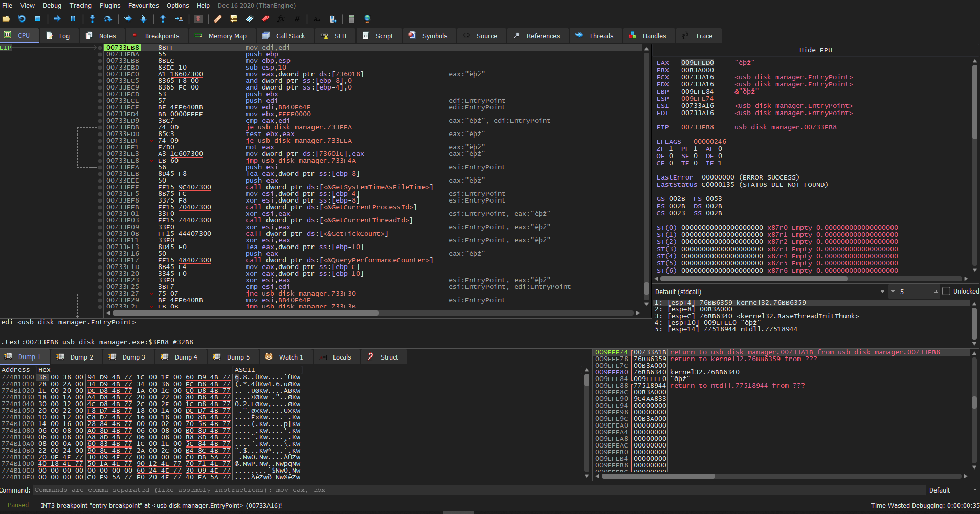Click the Step Into icon

[x=92, y=19]
